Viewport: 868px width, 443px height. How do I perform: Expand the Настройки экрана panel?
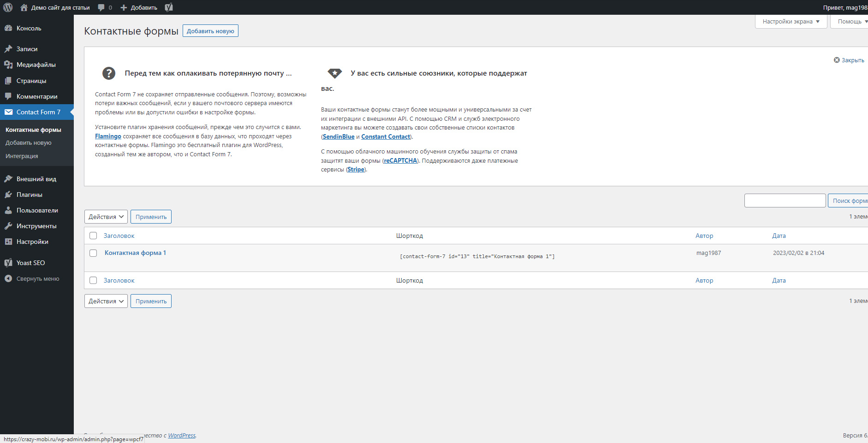[x=791, y=22]
